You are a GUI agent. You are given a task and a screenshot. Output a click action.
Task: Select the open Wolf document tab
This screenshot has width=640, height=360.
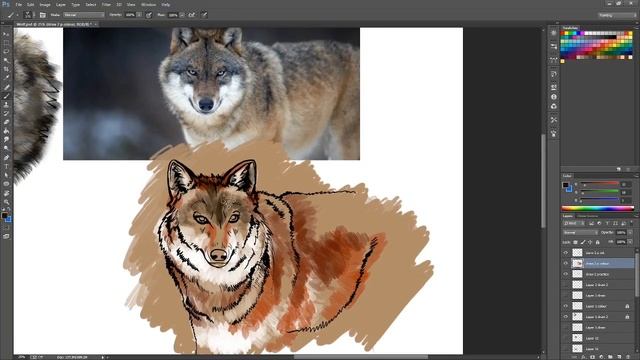coord(54,24)
